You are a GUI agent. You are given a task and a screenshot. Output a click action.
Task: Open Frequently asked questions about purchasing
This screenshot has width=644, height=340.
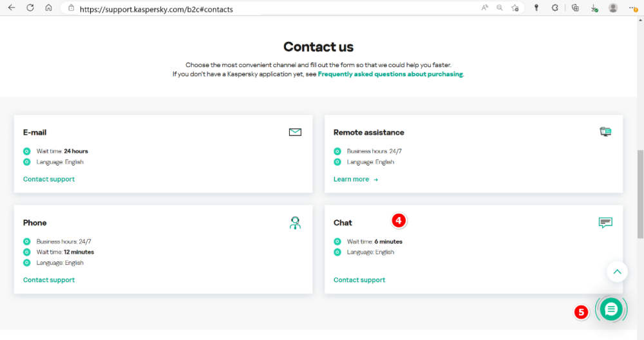pyautogui.click(x=390, y=74)
